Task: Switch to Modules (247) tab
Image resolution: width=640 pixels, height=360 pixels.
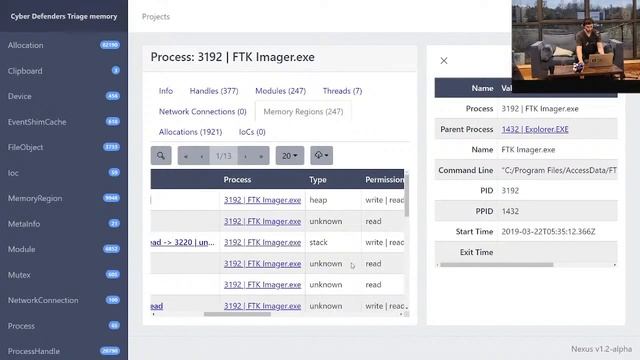Action: 280,91
